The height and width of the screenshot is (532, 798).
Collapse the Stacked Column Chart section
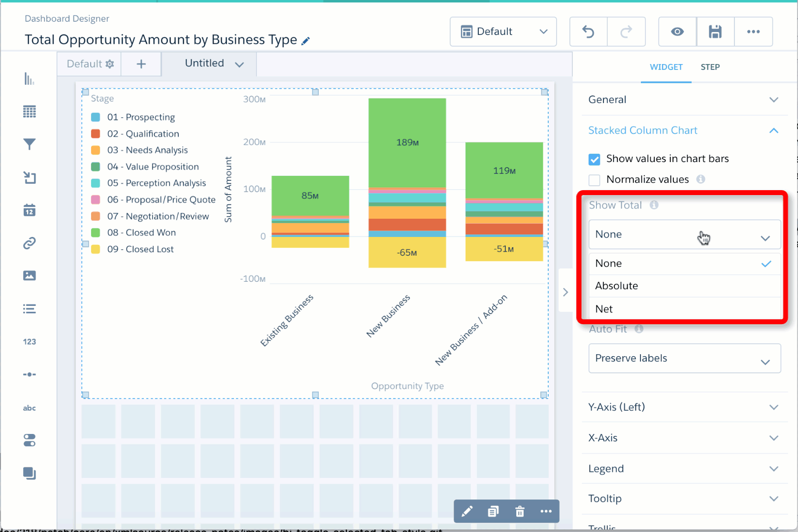tap(774, 130)
